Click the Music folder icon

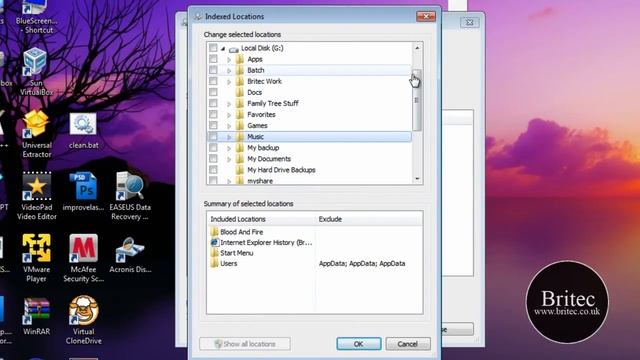(x=240, y=136)
